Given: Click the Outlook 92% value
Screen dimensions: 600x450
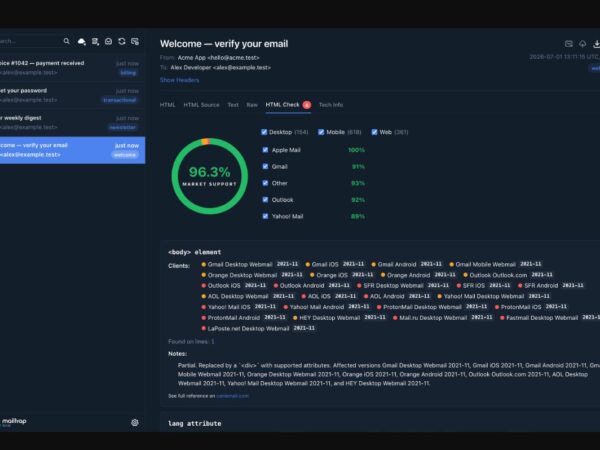Looking at the screenshot, I should (358, 200).
